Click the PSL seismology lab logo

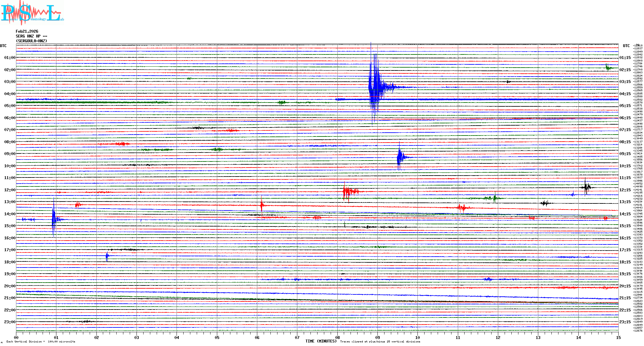click(32, 13)
